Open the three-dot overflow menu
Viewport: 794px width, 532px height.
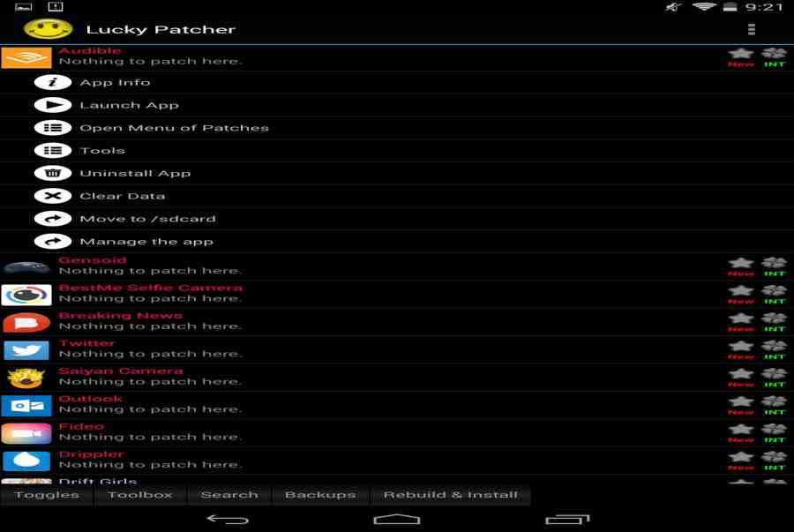[752, 29]
